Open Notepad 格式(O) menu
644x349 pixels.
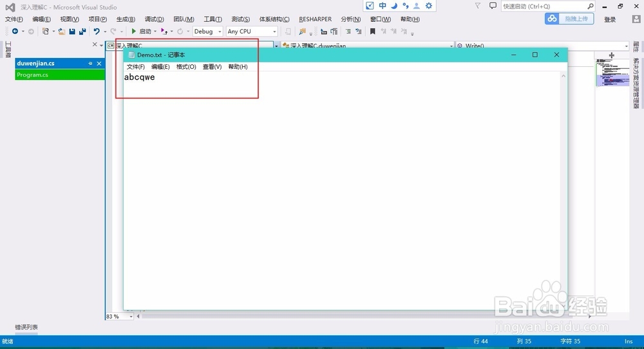pyautogui.click(x=186, y=66)
